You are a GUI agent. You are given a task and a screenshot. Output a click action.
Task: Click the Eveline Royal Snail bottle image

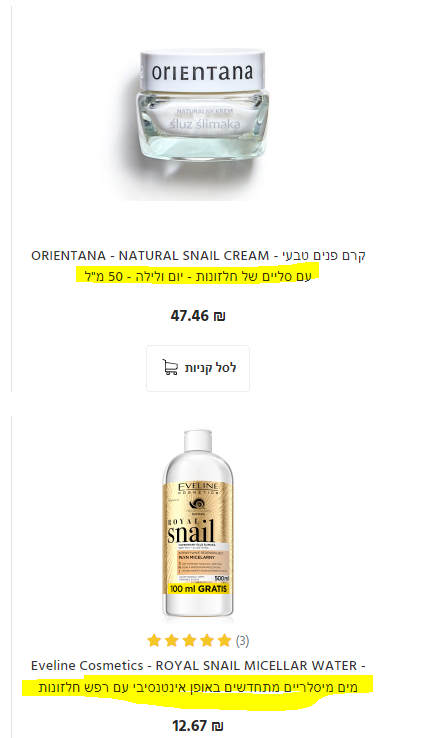[198, 523]
